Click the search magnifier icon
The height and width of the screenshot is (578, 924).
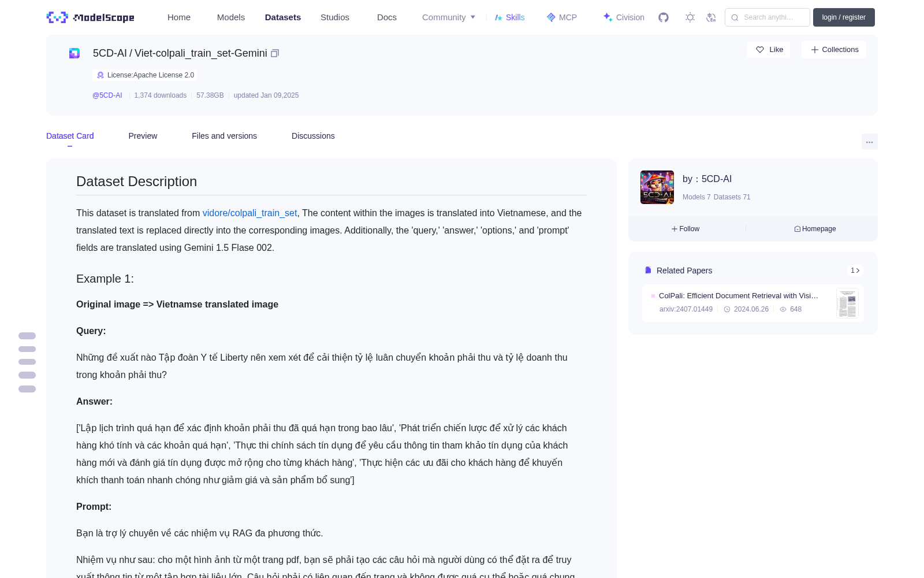point(735,17)
